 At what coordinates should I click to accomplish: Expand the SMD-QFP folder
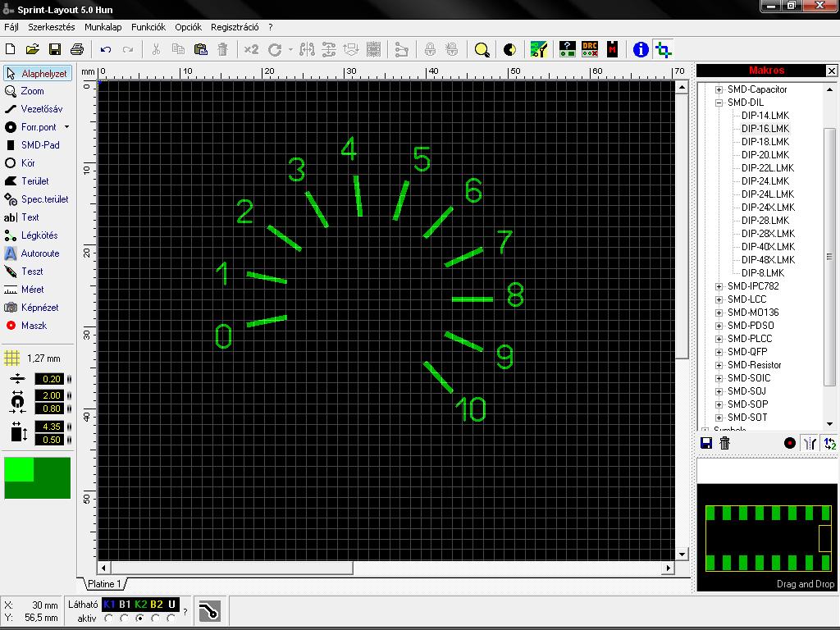719,352
